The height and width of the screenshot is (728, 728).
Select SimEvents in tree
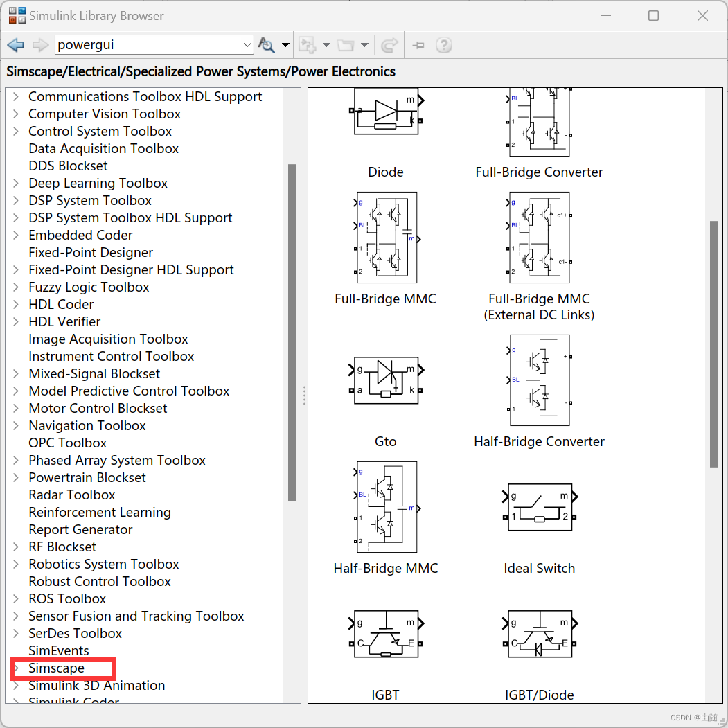tap(58, 651)
